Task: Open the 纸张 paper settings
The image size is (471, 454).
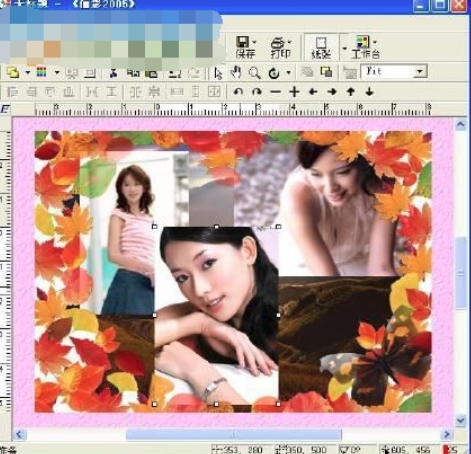Action: (x=321, y=47)
